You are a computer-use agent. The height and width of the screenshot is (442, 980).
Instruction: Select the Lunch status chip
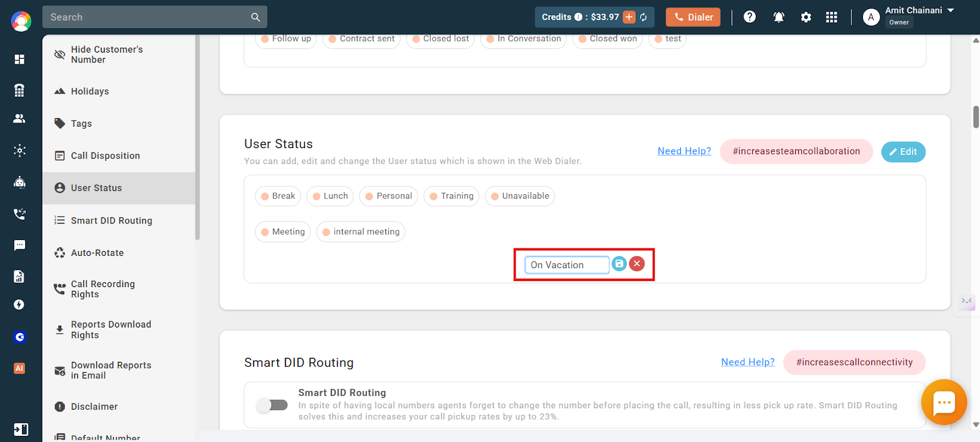tap(330, 196)
